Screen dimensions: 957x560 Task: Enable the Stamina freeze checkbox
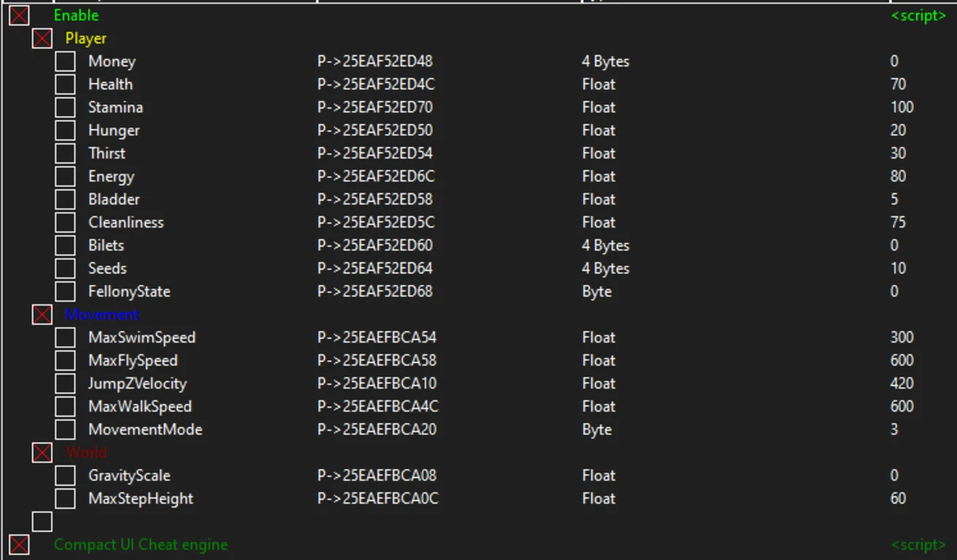(66, 107)
